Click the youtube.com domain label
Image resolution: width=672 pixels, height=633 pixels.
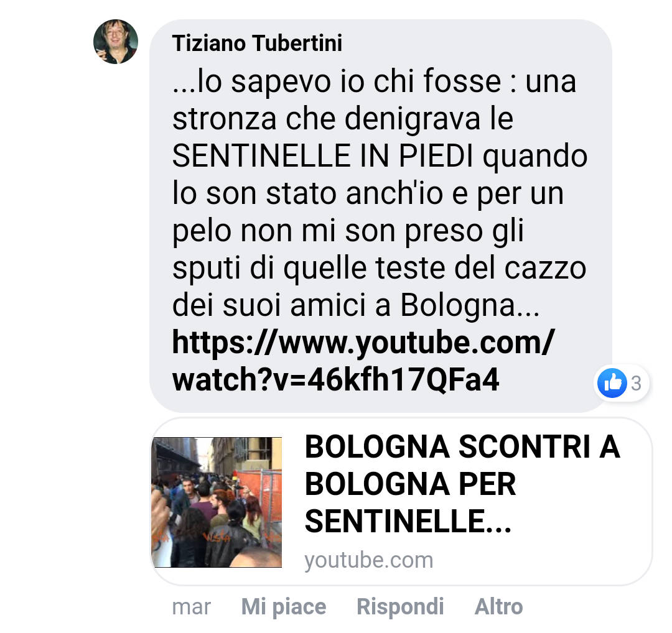(369, 560)
